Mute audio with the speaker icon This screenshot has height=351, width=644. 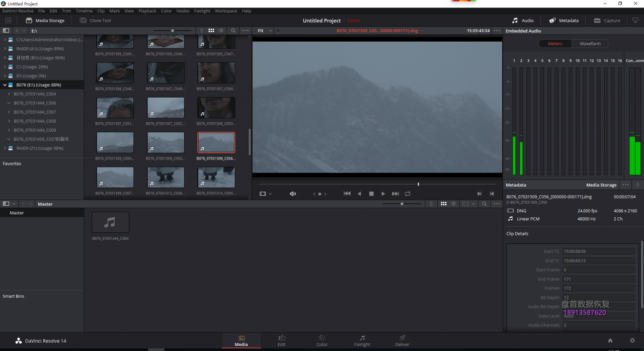[293, 194]
